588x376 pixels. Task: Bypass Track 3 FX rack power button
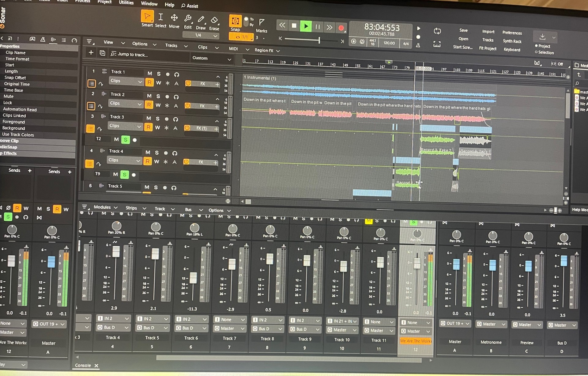coord(187,128)
